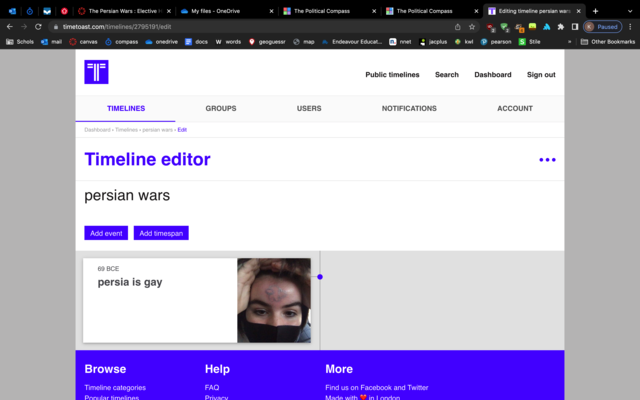Click the Timetoast purple logo
Image resolution: width=640 pixels, height=400 pixels.
point(96,72)
